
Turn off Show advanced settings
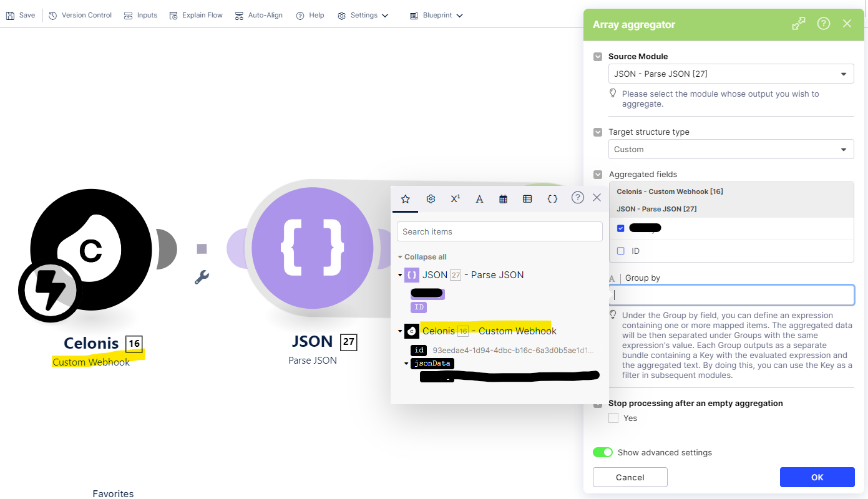603,452
